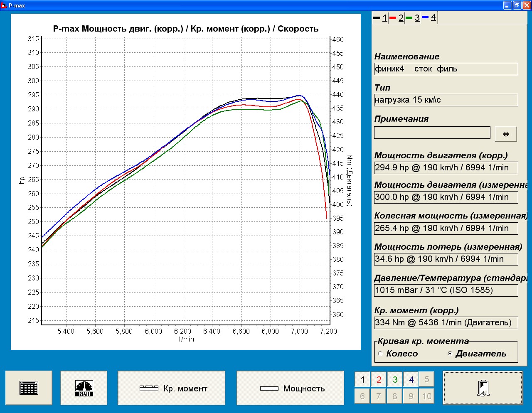The width and height of the screenshot is (532, 413).
Task: Toggle curve 2 button in bottom grid
Action: click(379, 379)
